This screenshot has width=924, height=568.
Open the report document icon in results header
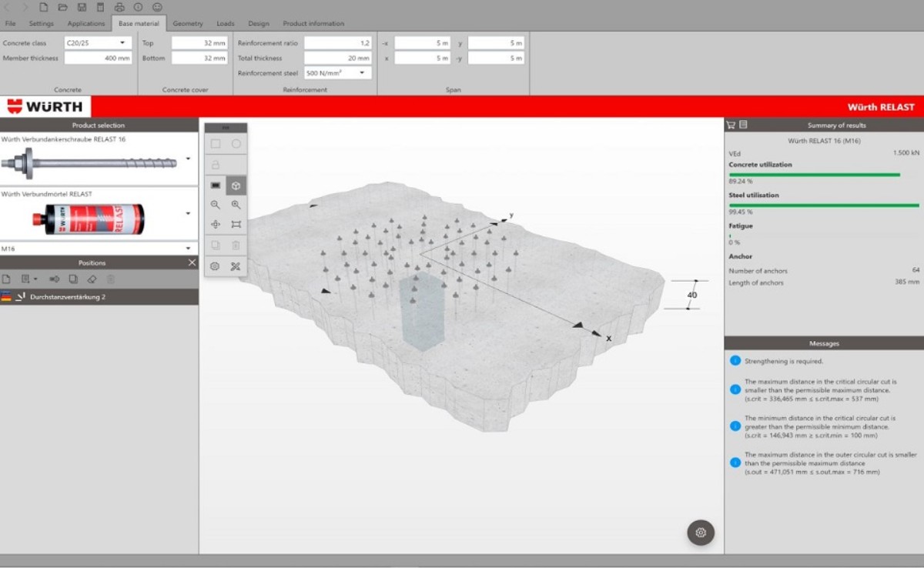click(743, 125)
